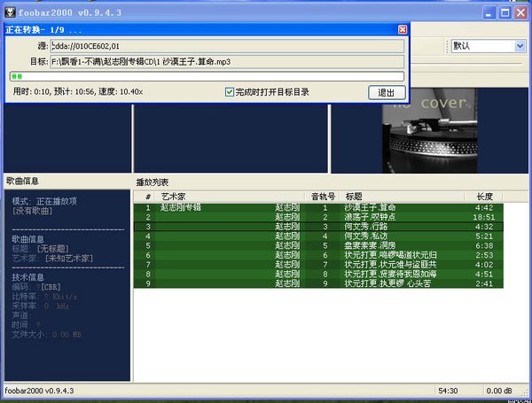Select track 8 状元打更.贤妻待我恩如海
The image size is (532, 403).
click(x=318, y=275)
